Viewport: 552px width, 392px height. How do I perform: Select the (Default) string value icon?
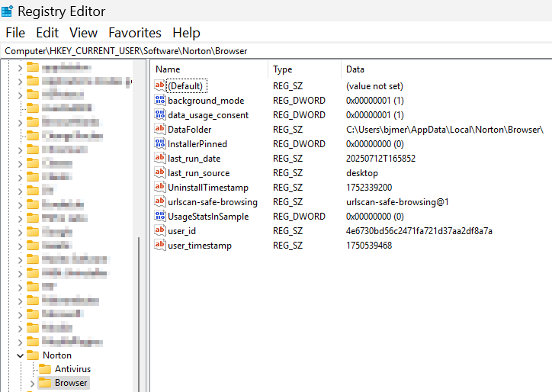coord(160,86)
